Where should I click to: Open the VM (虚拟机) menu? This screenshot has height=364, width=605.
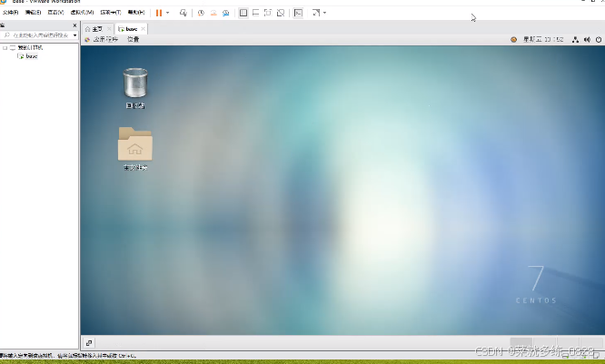[x=82, y=13]
